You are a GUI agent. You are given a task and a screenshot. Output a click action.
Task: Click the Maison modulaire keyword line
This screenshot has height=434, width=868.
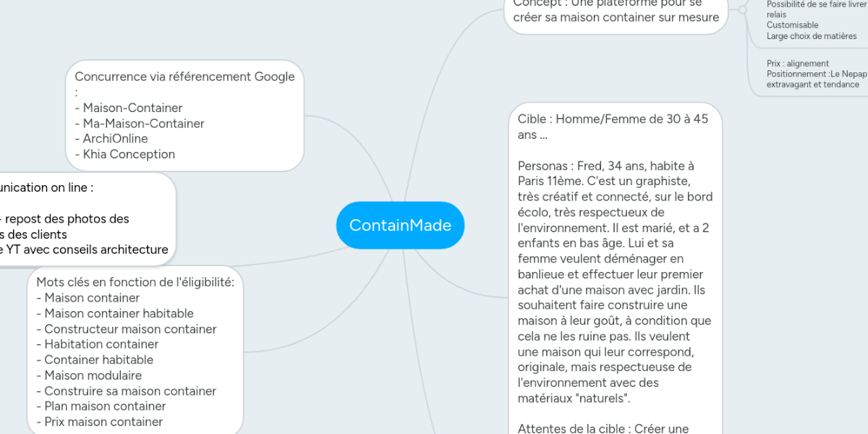coord(93,375)
